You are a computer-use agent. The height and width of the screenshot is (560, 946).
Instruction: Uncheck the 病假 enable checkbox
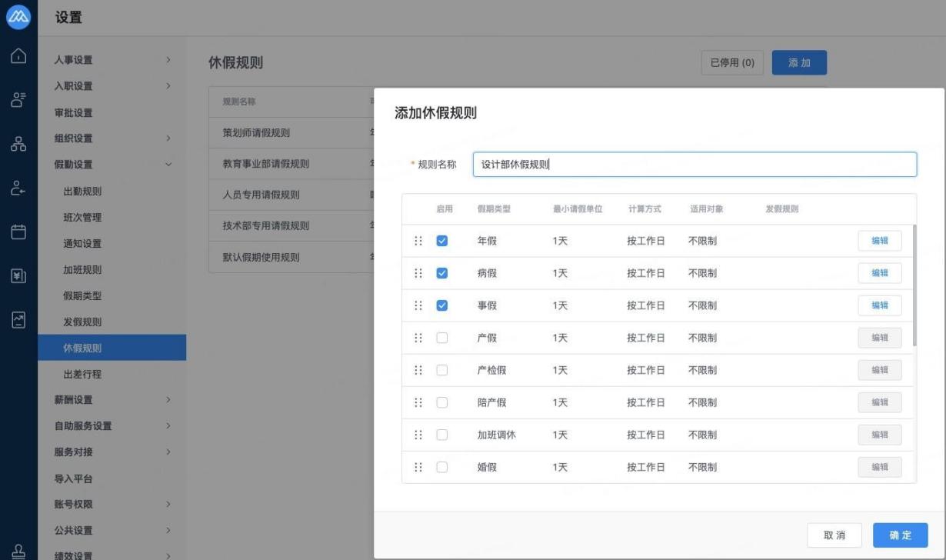(442, 273)
